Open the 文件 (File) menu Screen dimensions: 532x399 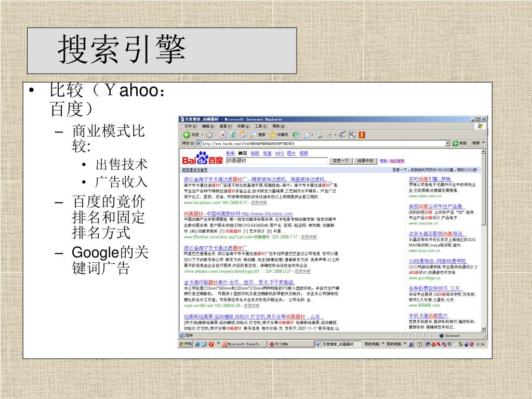[190, 126]
